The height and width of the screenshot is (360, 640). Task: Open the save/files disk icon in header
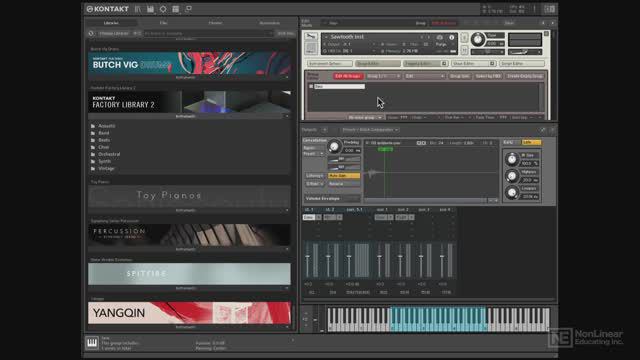tap(150, 9)
